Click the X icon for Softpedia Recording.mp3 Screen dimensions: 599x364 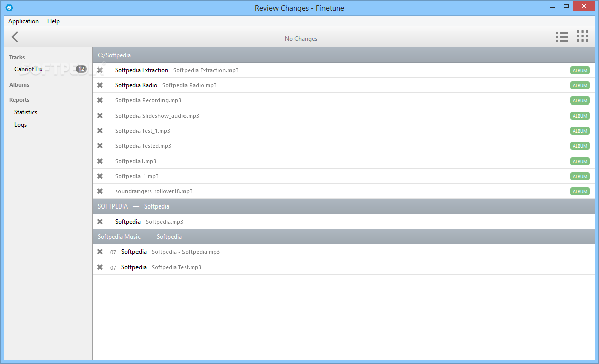(x=100, y=100)
